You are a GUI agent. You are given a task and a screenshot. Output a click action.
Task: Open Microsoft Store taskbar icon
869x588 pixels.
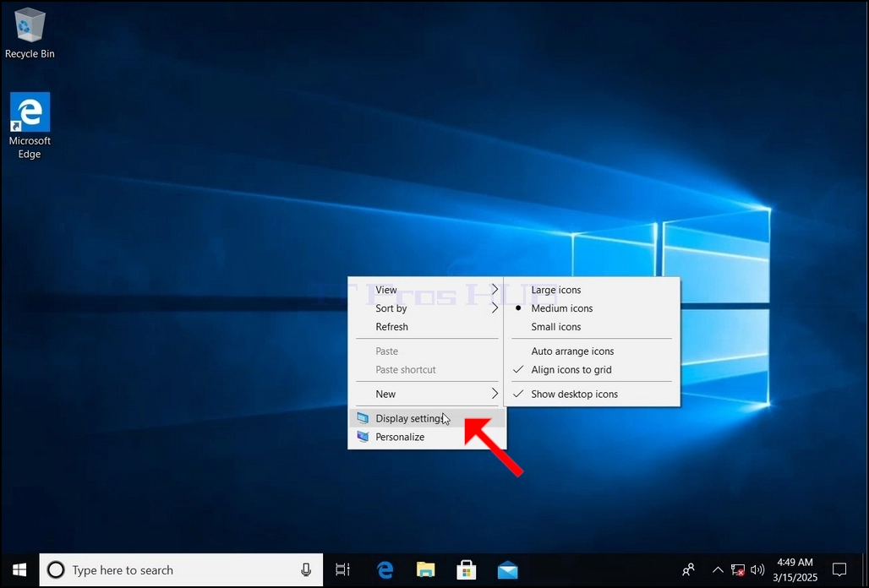[466, 569]
